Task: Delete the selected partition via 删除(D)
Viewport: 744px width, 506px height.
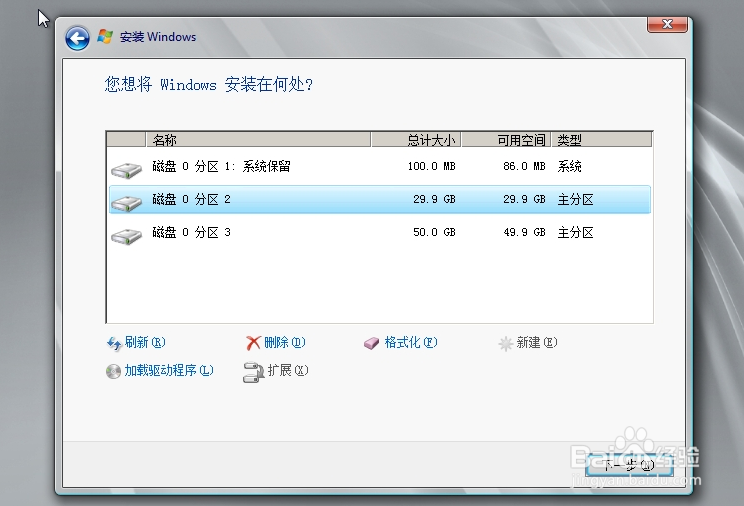Action: tap(285, 342)
